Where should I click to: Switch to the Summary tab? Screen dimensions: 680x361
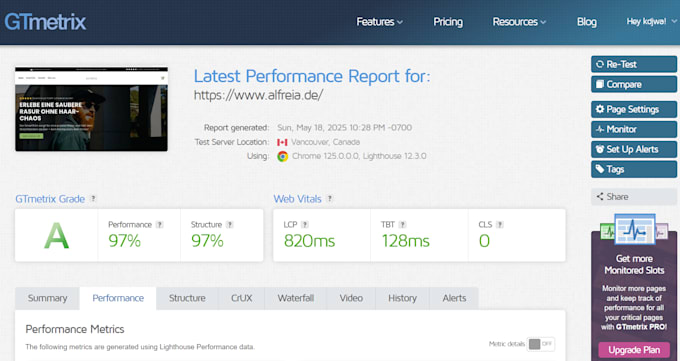47,298
